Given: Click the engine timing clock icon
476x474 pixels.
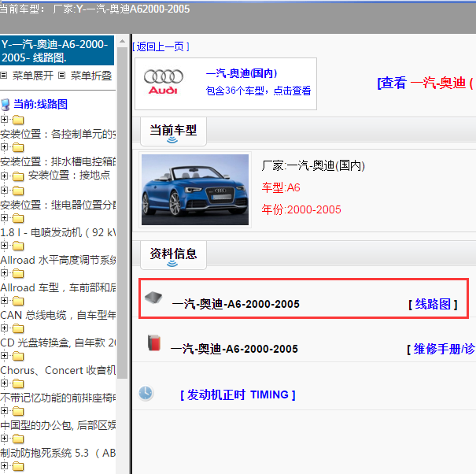Looking at the screenshot, I should (146, 393).
